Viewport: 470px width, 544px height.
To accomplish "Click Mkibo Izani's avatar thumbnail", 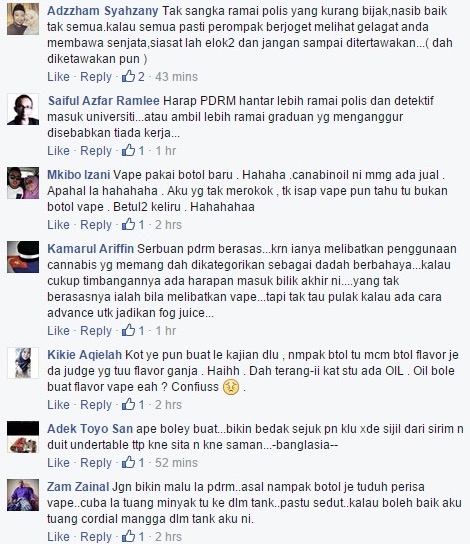I will tap(23, 183).
